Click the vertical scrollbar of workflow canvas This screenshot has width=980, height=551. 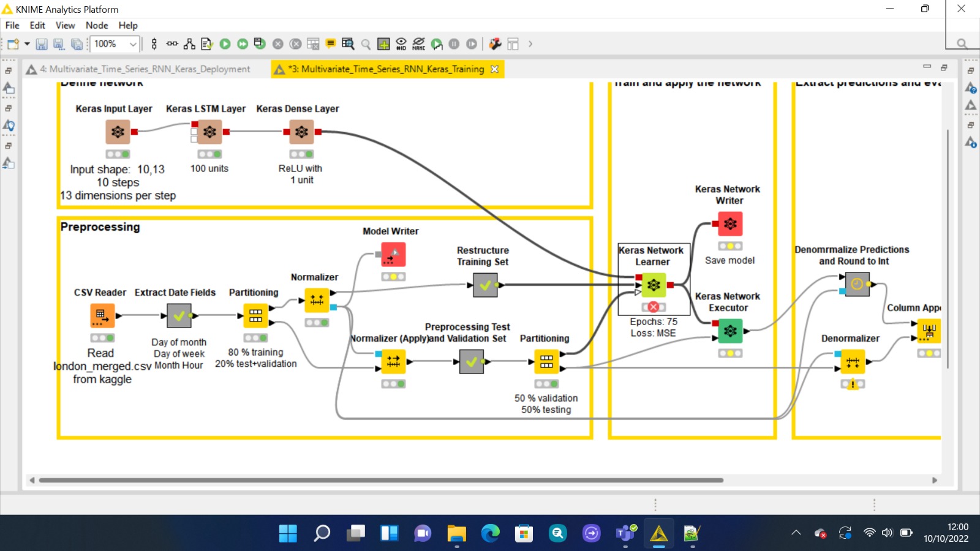pyautogui.click(x=948, y=248)
